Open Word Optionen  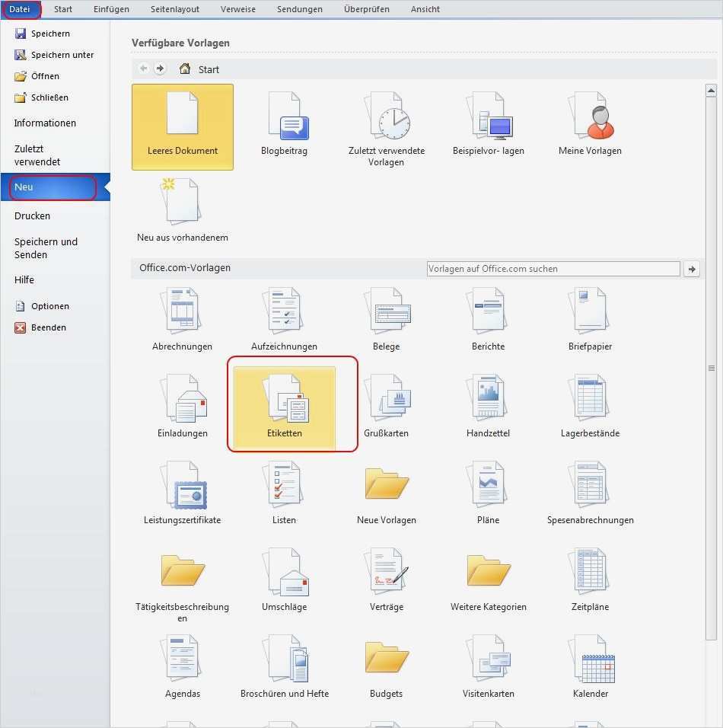pos(49,305)
